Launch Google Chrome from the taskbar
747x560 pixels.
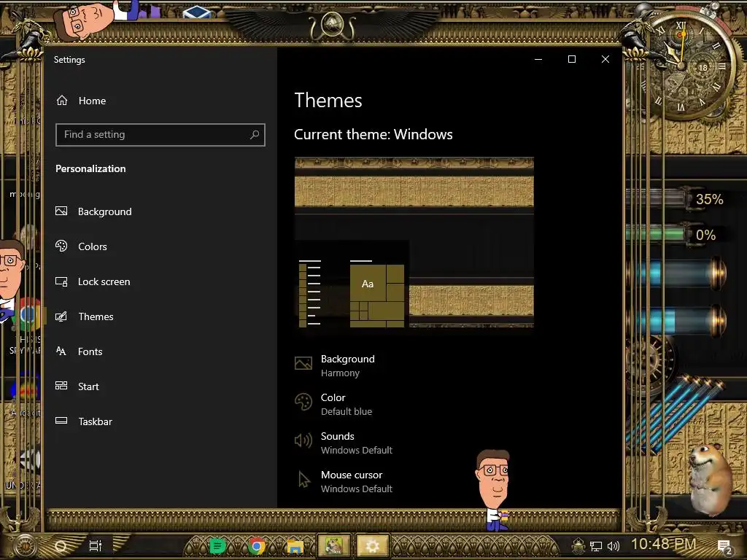[x=257, y=545]
